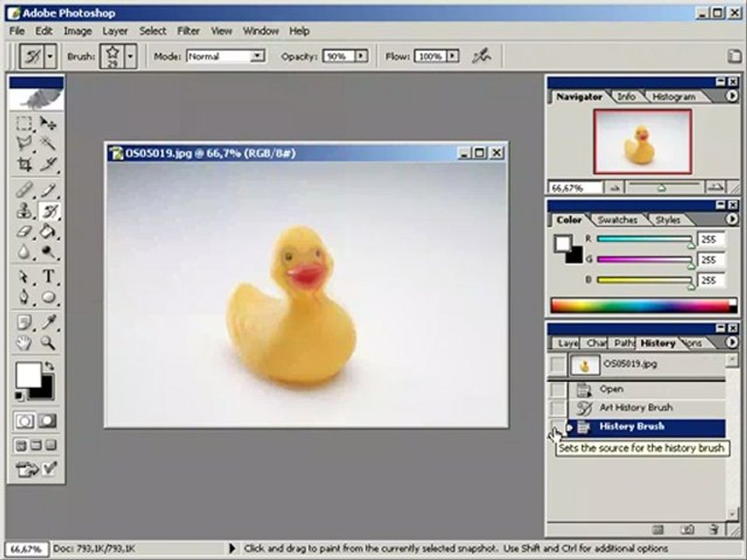The height and width of the screenshot is (560, 747).
Task: Choose Standard Screen Mode in toolbox
Action: click(x=20, y=446)
